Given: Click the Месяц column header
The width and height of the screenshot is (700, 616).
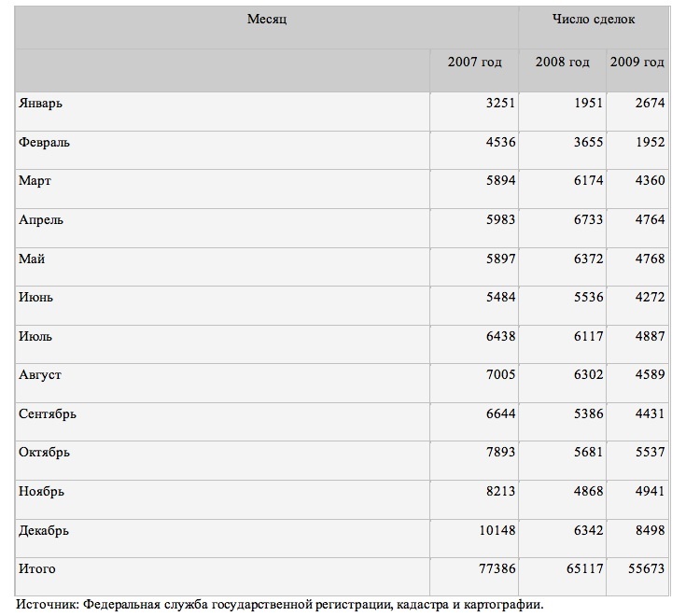Looking at the screenshot, I should [266, 20].
